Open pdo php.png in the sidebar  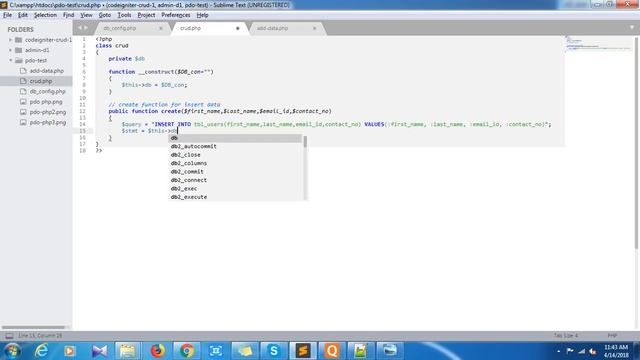pyautogui.click(x=46, y=102)
